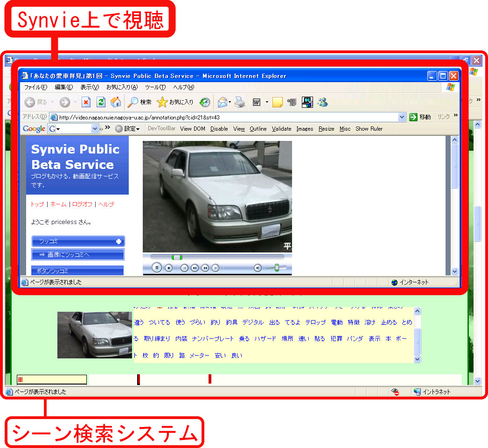This screenshot has height=448, width=488.
Task: Open the Validate menu in DevToolBar
Action: [x=281, y=129]
